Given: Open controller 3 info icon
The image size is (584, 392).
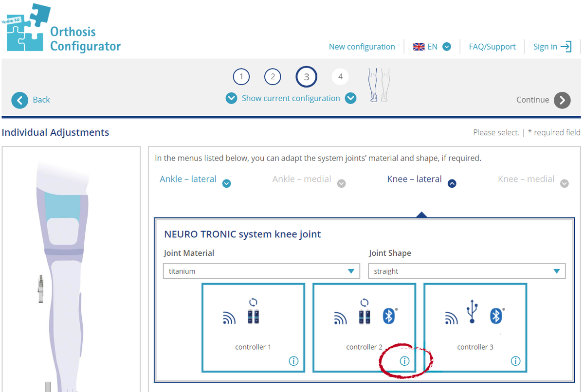Looking at the screenshot, I should point(515,361).
